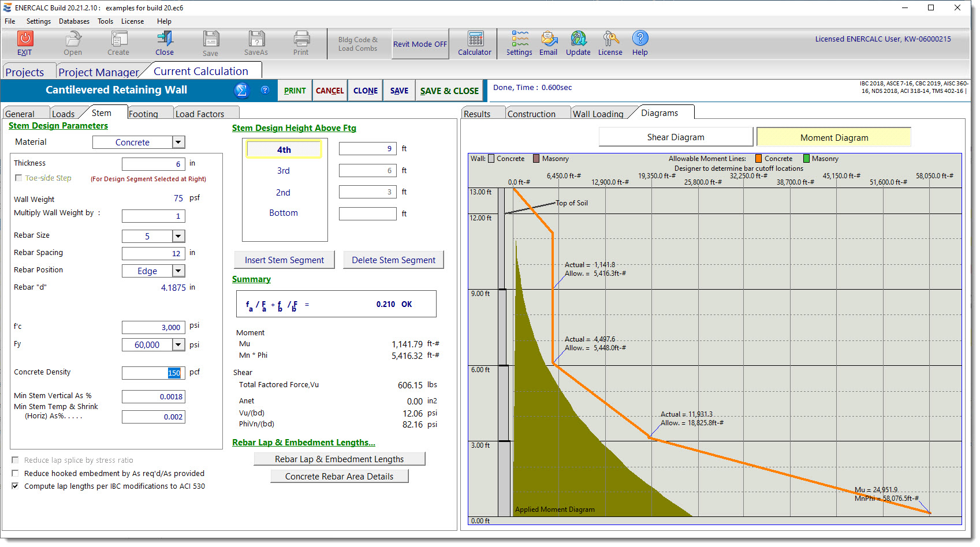Click the f'c input field

pos(154,328)
